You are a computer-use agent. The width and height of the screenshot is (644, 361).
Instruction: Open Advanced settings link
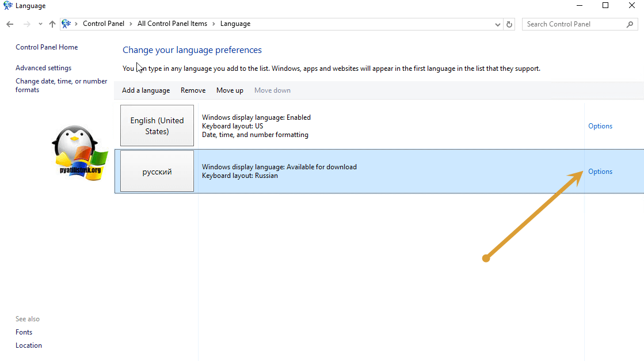pyautogui.click(x=44, y=68)
